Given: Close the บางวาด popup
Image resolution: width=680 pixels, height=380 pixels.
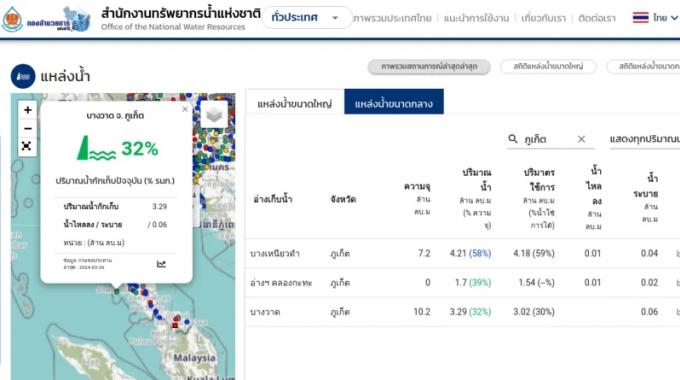Looking at the screenshot, I should pos(185,109).
